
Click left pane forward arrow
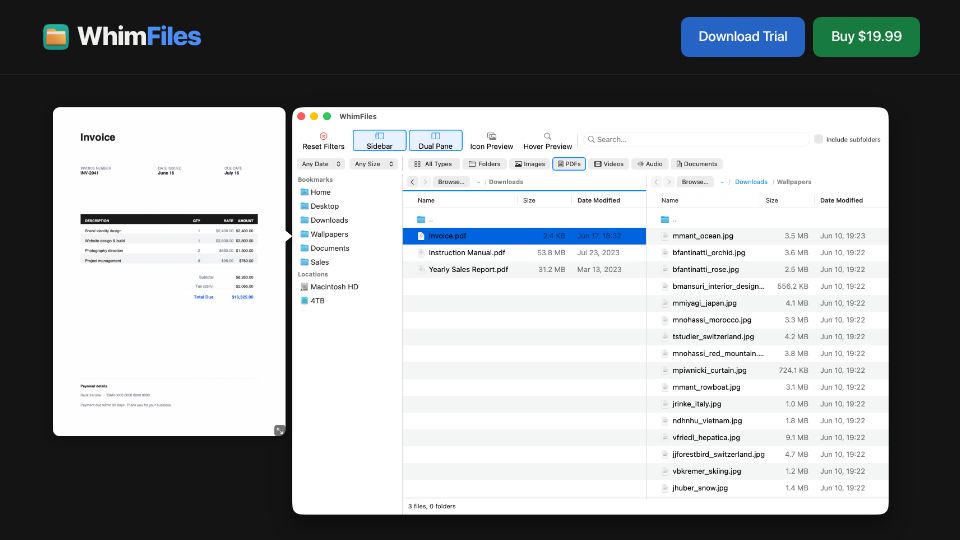pos(425,182)
